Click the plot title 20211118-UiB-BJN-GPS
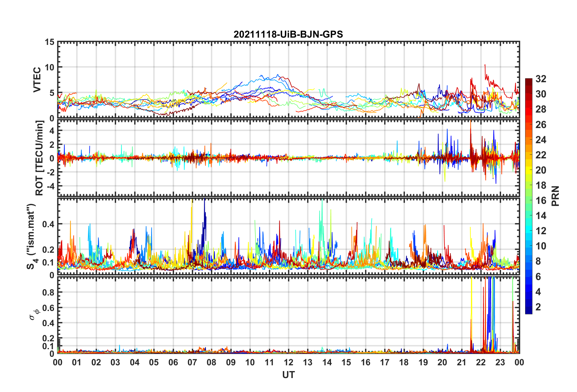The height and width of the screenshot is (392, 577). pyautogui.click(x=288, y=34)
